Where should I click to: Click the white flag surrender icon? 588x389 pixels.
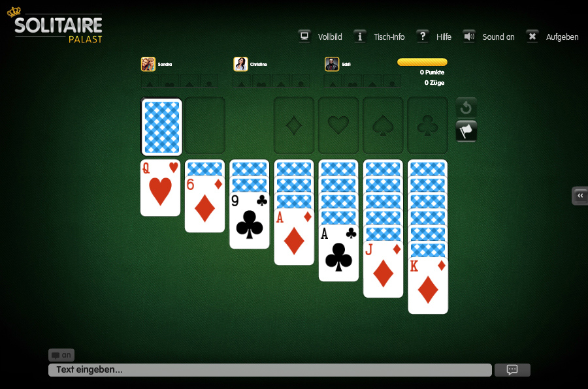tap(466, 131)
